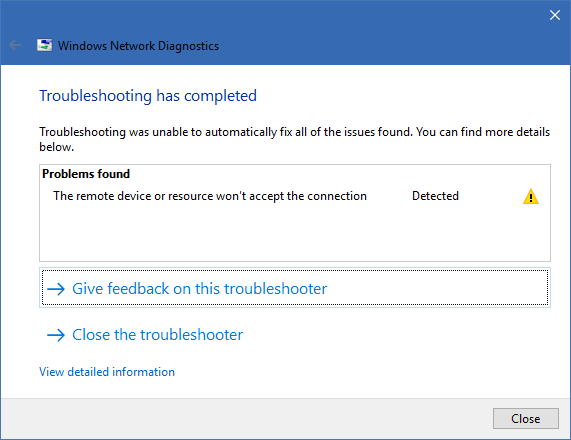The height and width of the screenshot is (440, 571).
Task: Click empty space inside the problems list
Action: pyautogui.click(x=295, y=235)
